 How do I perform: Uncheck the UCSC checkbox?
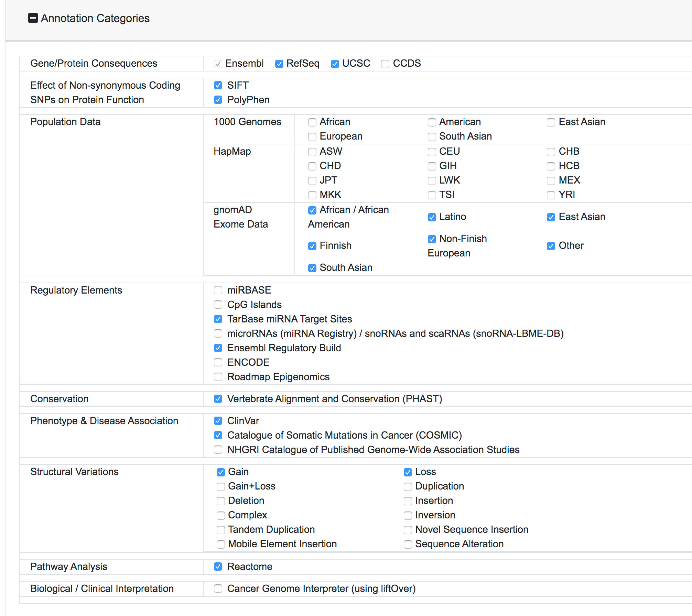335,64
